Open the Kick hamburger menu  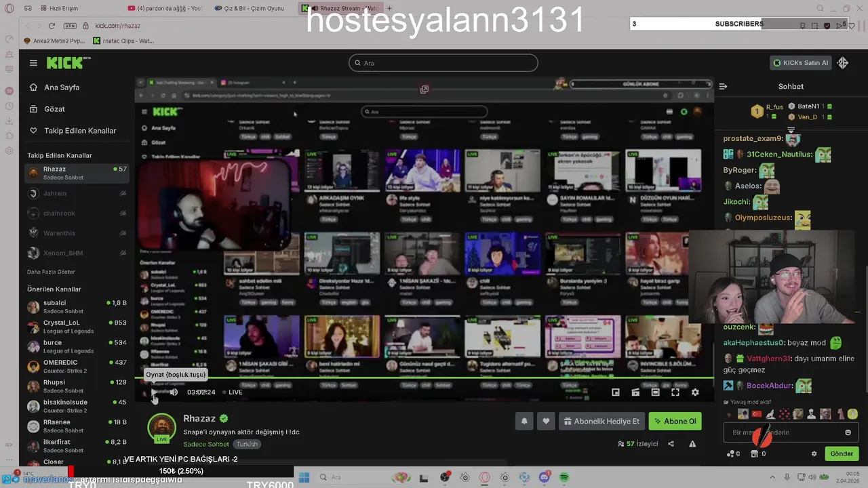pos(33,63)
